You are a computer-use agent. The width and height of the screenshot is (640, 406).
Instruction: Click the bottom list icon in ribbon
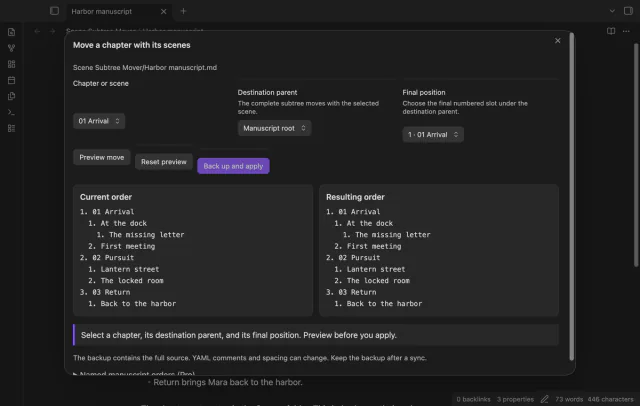[x=11, y=128]
